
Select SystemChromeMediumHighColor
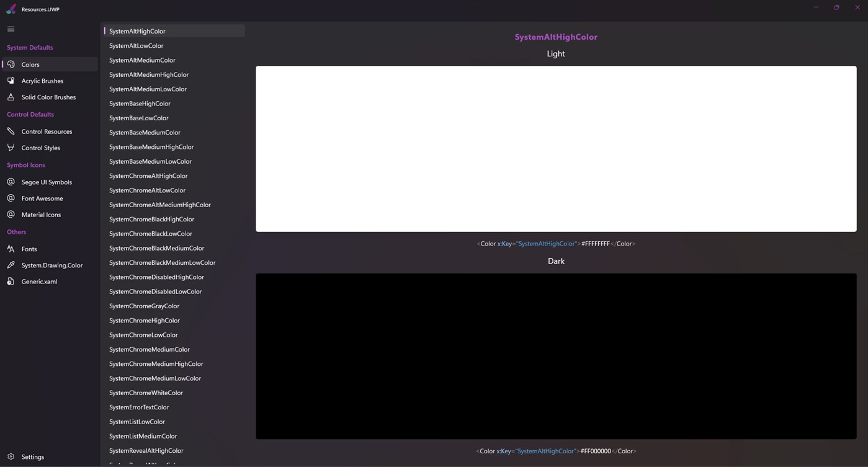click(174, 364)
